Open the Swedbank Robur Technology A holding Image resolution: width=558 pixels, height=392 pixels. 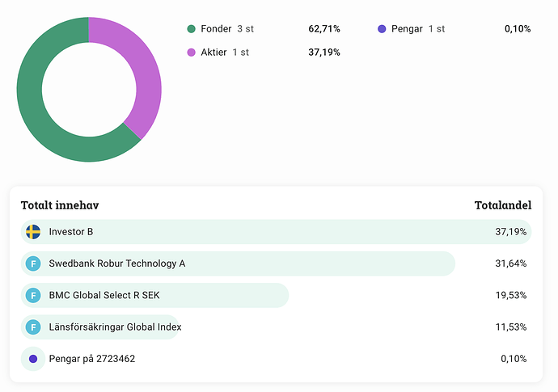[276, 263]
